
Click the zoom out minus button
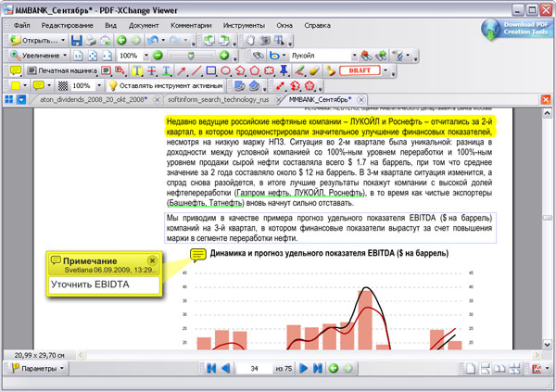[158, 56]
